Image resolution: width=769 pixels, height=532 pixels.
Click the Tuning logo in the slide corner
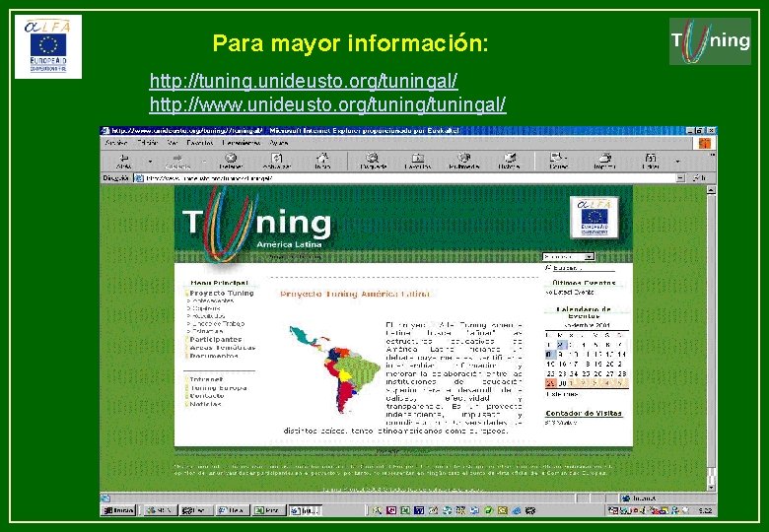tap(710, 41)
